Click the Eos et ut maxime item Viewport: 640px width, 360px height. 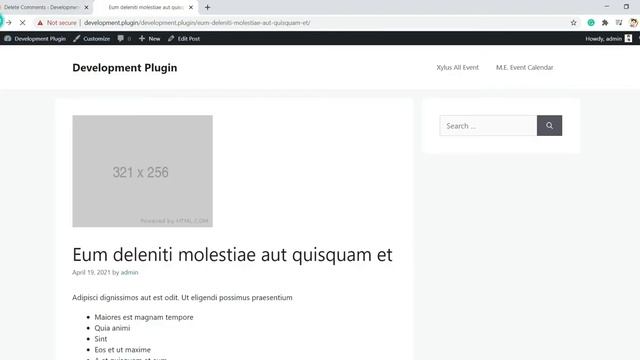(122, 350)
